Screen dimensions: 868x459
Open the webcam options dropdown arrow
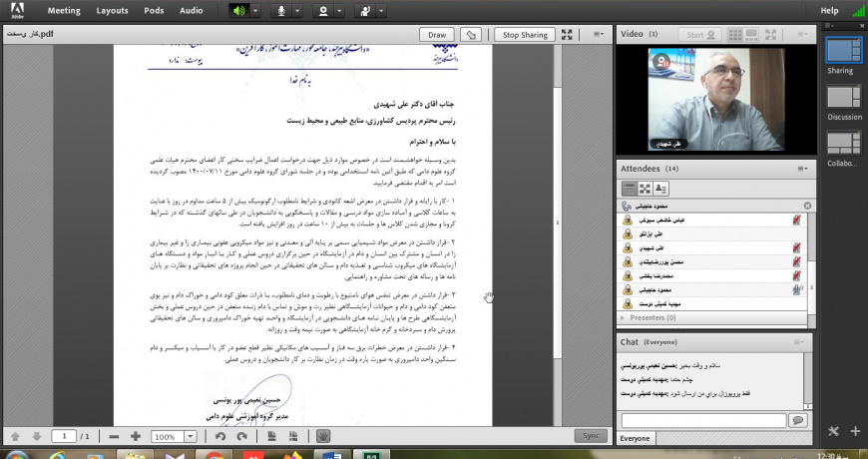coord(339,11)
